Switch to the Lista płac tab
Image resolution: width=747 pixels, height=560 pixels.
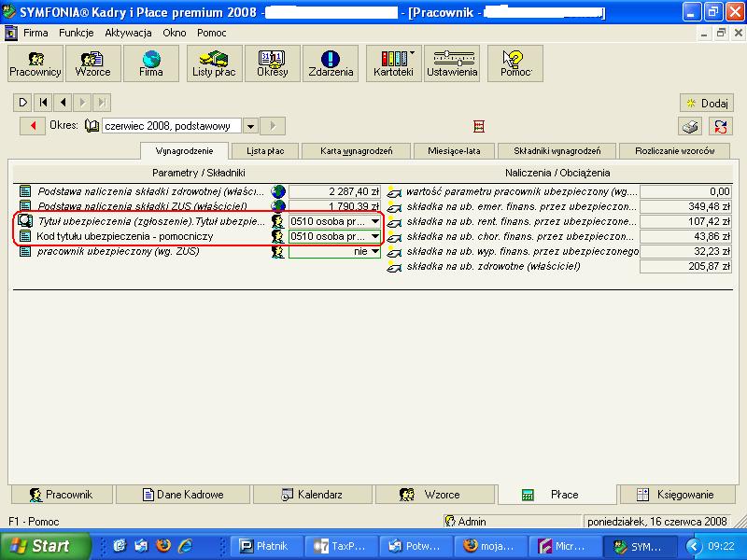(265, 151)
